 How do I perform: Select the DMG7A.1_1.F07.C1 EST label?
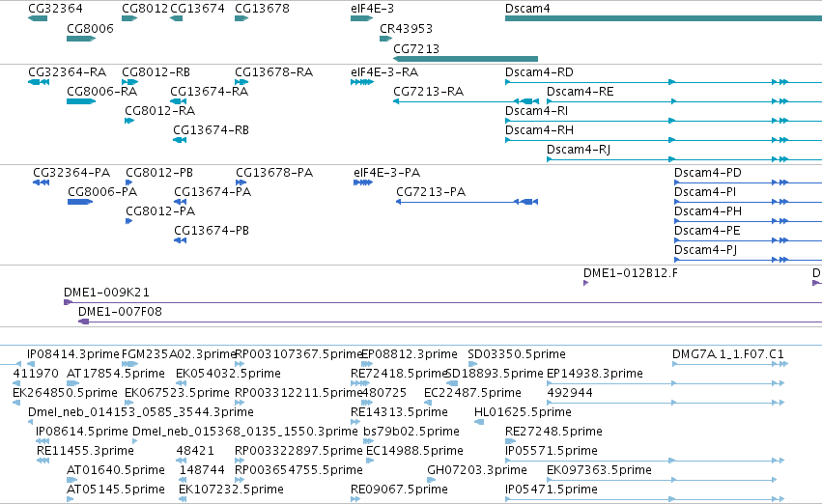[x=728, y=354]
